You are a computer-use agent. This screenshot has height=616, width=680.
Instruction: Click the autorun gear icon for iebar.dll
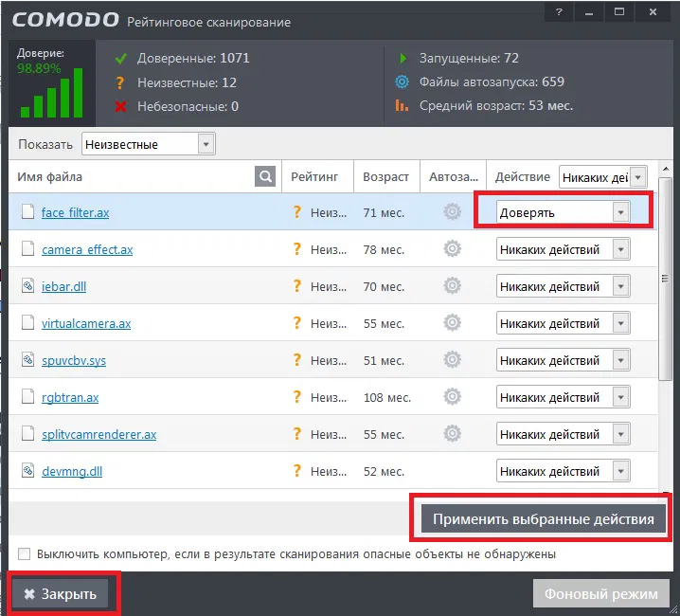(x=453, y=285)
